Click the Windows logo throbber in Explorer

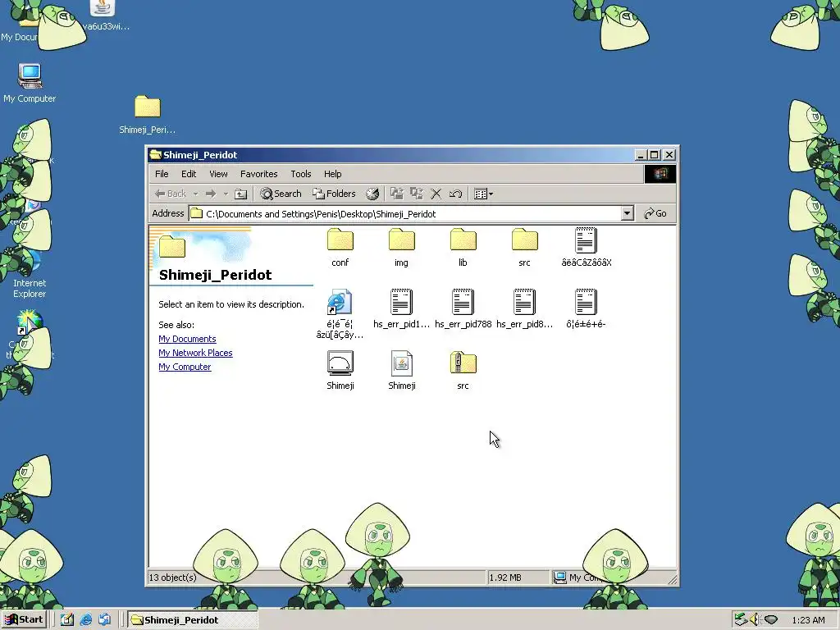pos(660,174)
